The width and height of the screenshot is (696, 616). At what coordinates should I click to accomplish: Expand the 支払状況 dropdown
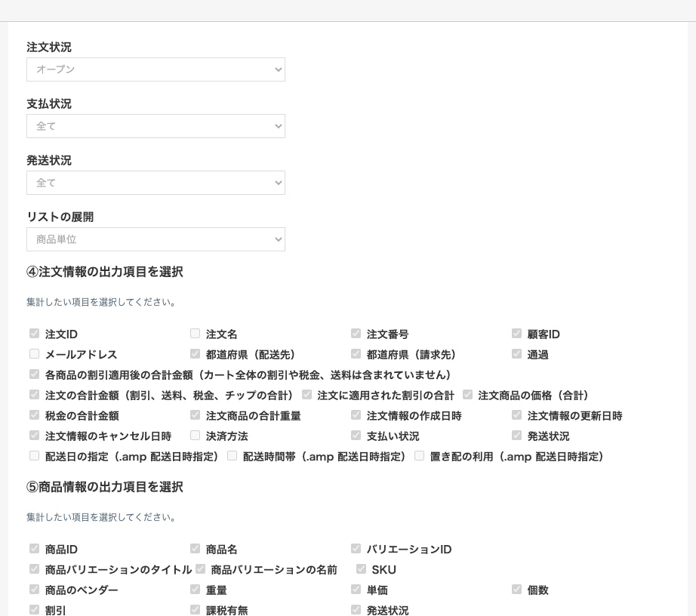coord(156,126)
